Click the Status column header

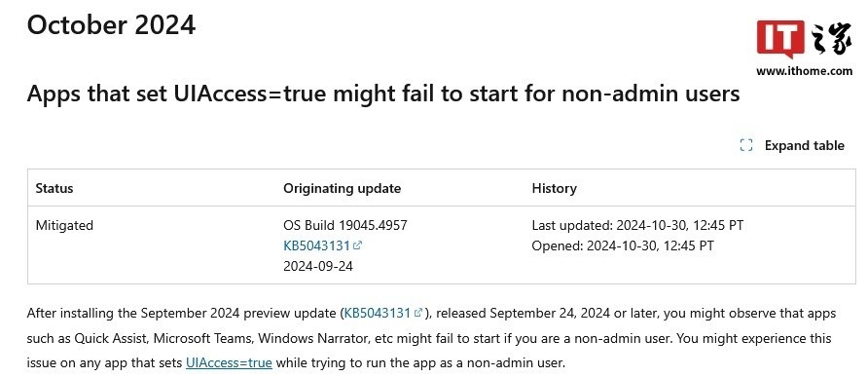click(54, 188)
